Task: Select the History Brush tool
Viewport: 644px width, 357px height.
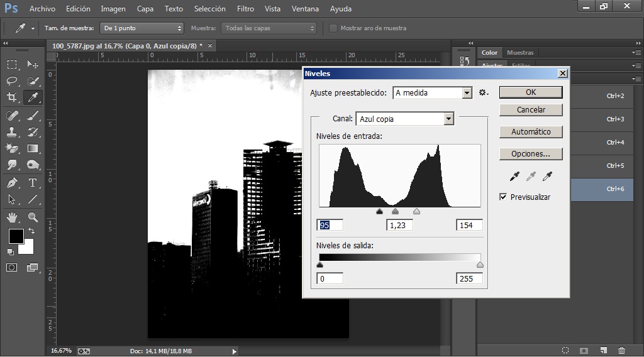Action: point(33,132)
